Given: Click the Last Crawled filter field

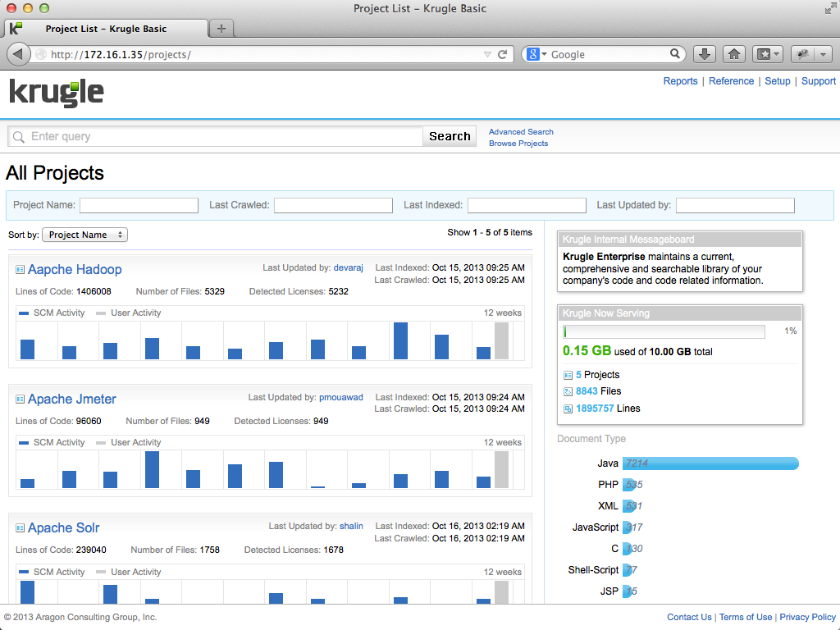Looking at the screenshot, I should coord(333,205).
